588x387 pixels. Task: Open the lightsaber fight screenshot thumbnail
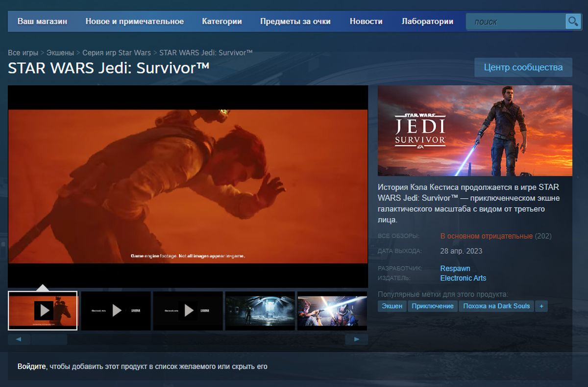(x=332, y=310)
